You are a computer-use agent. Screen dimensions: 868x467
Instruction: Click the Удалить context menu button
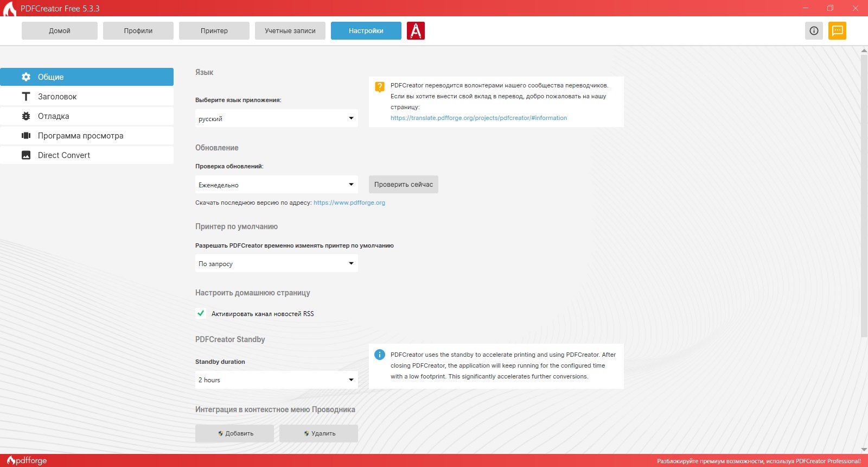click(x=318, y=433)
